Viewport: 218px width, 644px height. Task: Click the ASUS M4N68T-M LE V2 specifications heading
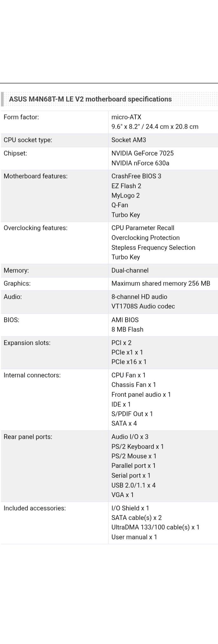point(90,99)
